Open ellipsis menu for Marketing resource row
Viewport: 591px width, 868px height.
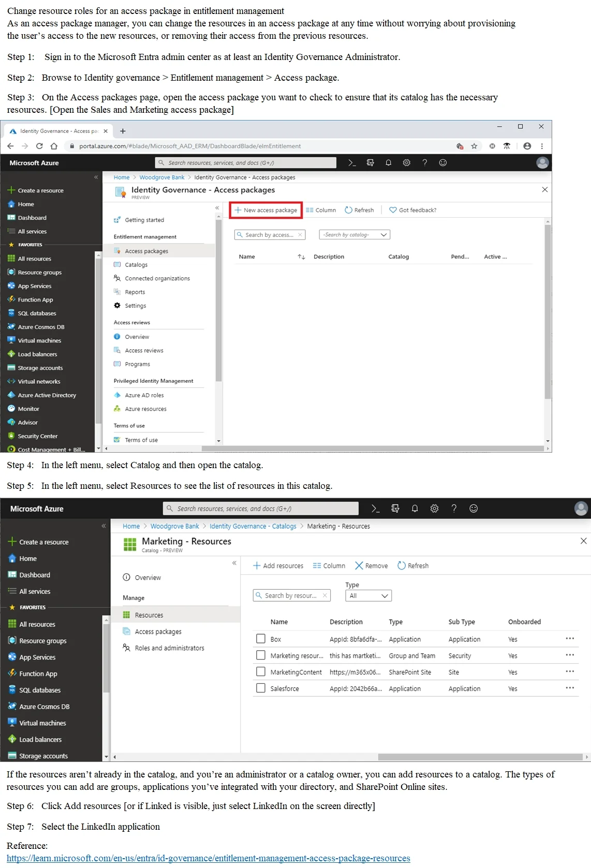tap(570, 655)
